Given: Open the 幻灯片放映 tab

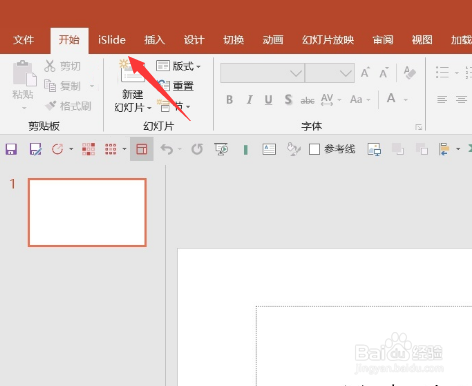Looking at the screenshot, I should tap(328, 40).
